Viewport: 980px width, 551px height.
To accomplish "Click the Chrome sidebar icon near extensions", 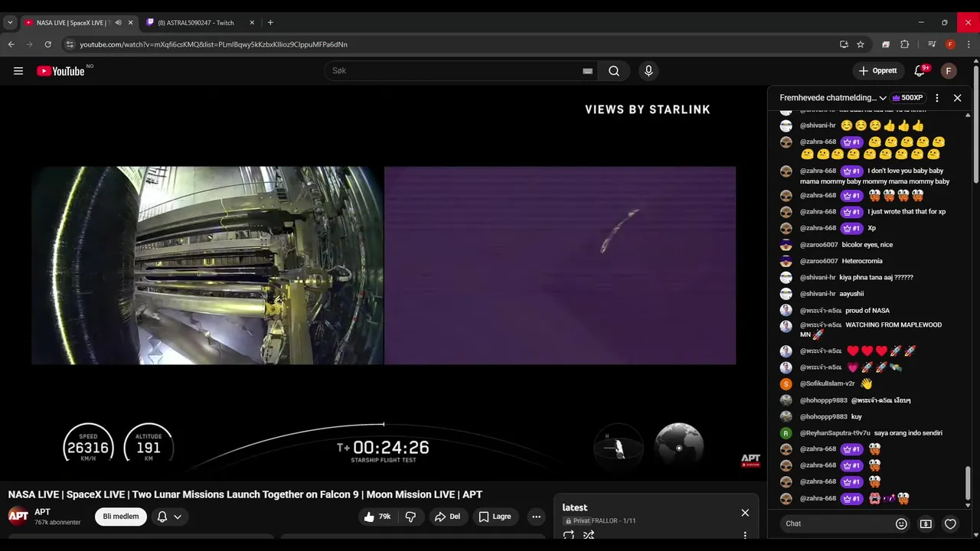I will [x=886, y=44].
